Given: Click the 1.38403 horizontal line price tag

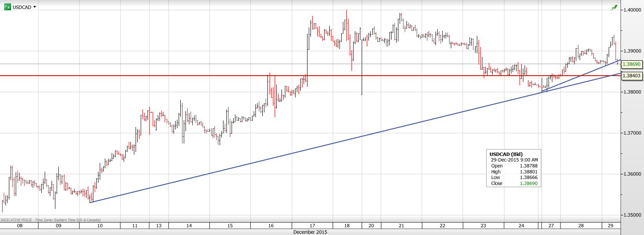Looking at the screenshot, I should pos(632,76).
